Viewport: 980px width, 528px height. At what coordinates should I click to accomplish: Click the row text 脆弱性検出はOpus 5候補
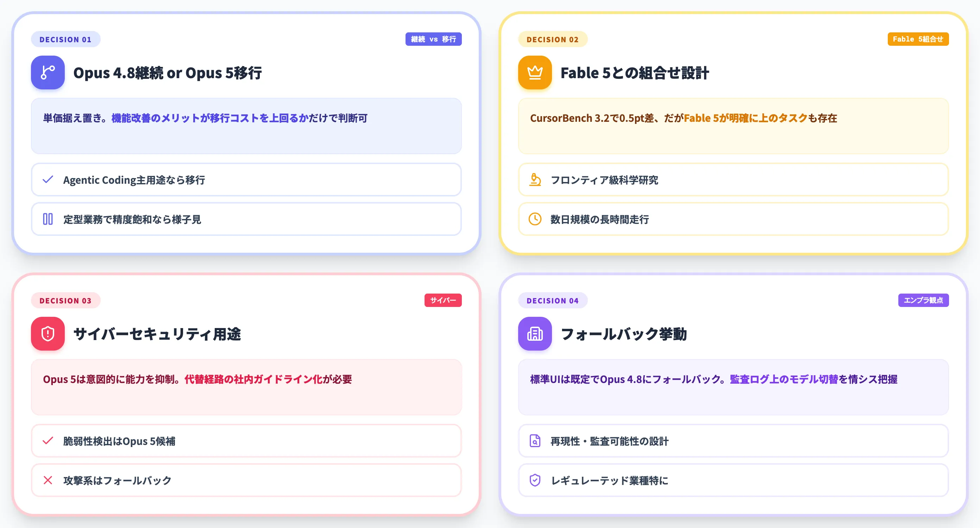coord(119,441)
